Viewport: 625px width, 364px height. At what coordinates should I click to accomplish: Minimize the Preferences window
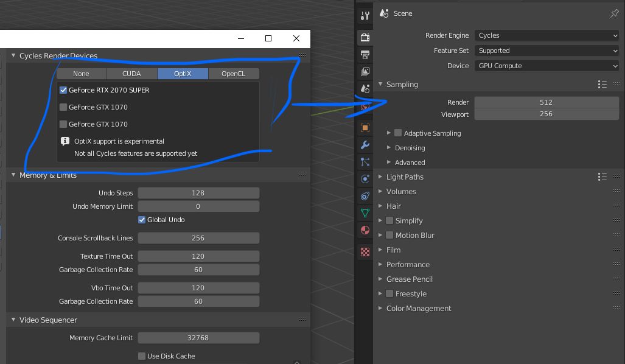[241, 38]
